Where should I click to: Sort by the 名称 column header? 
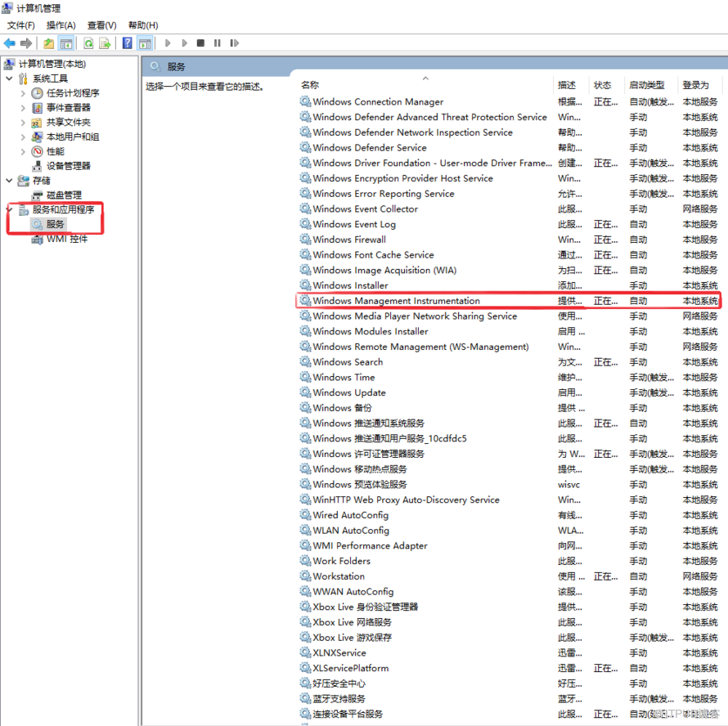[x=425, y=85]
